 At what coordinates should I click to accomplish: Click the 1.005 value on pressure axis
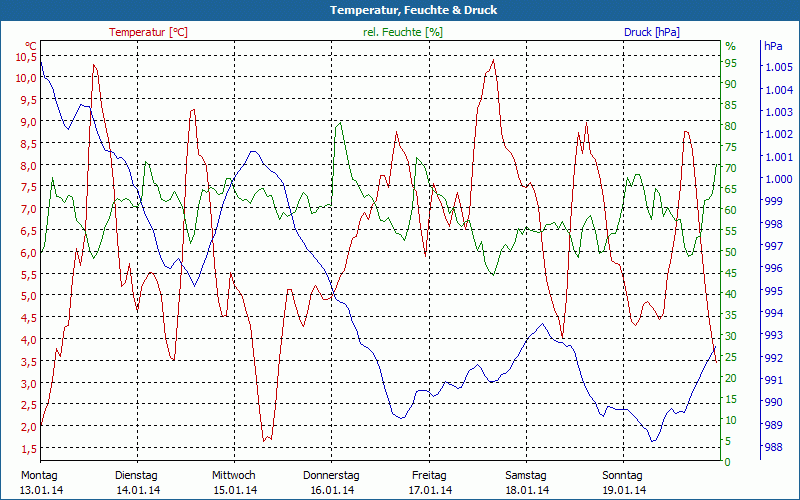point(778,67)
